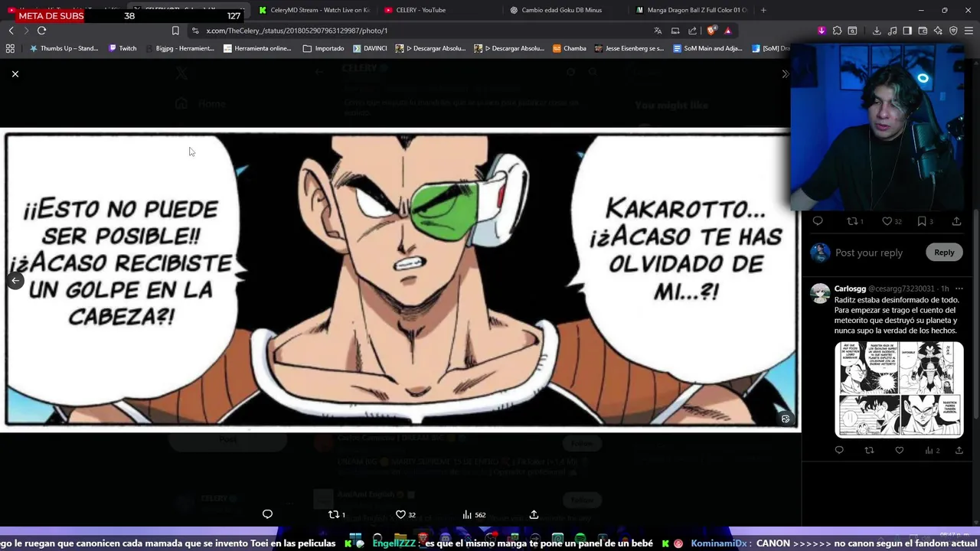Open the Twitch bookmark
The width and height of the screenshot is (980, 551).
click(x=122, y=48)
